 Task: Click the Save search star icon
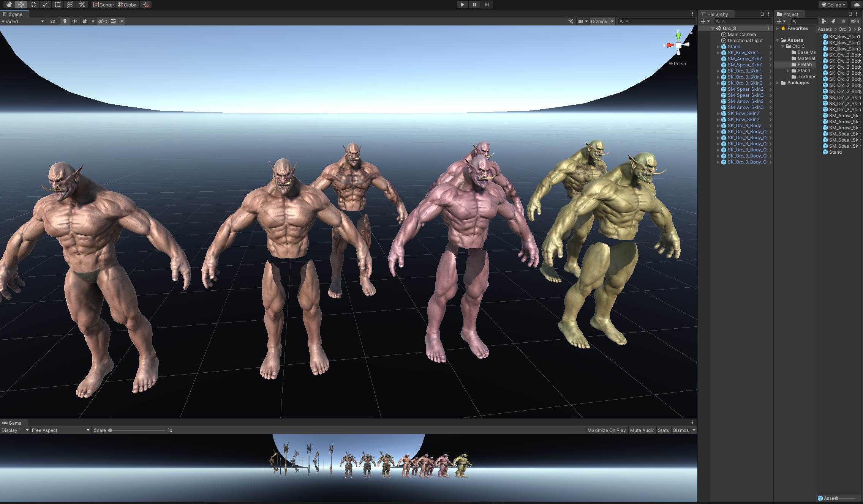pyautogui.click(x=844, y=21)
